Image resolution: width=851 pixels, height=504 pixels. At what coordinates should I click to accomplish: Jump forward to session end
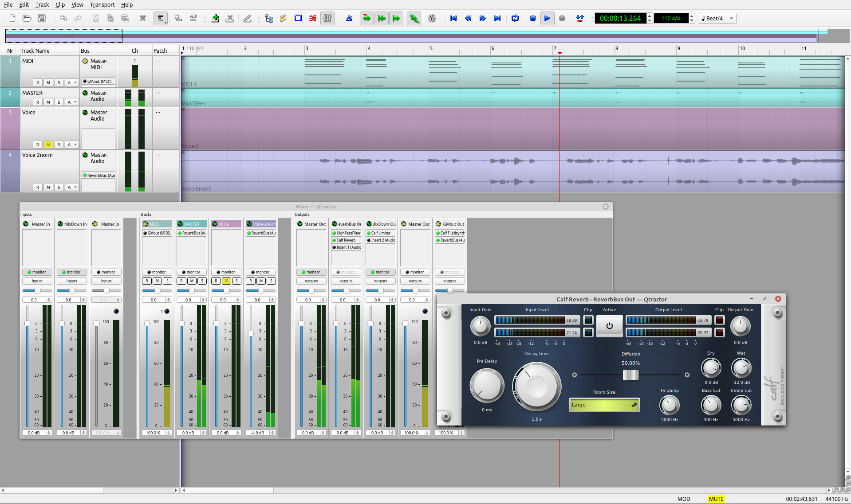497,18
